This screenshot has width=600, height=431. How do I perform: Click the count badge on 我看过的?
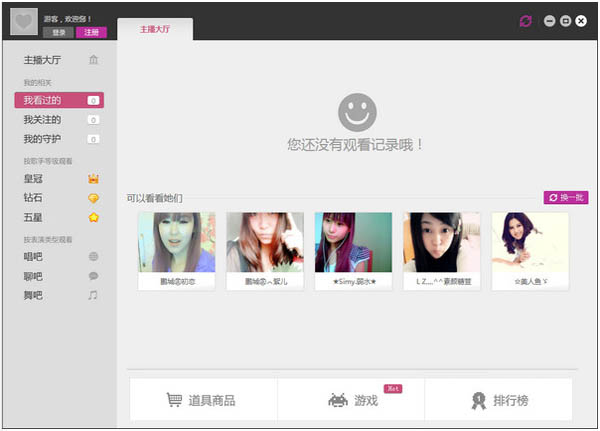click(93, 100)
